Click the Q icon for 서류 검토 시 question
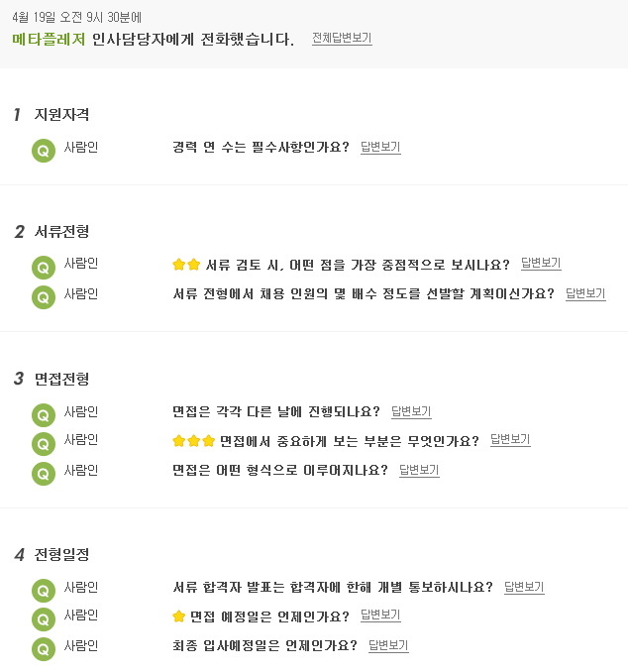This screenshot has height=672, width=628. pyautogui.click(x=44, y=268)
